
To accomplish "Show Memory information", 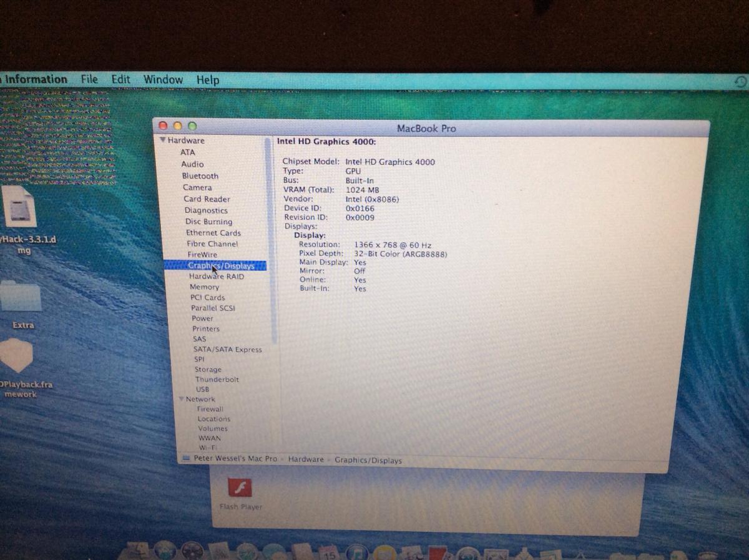I will [204, 287].
